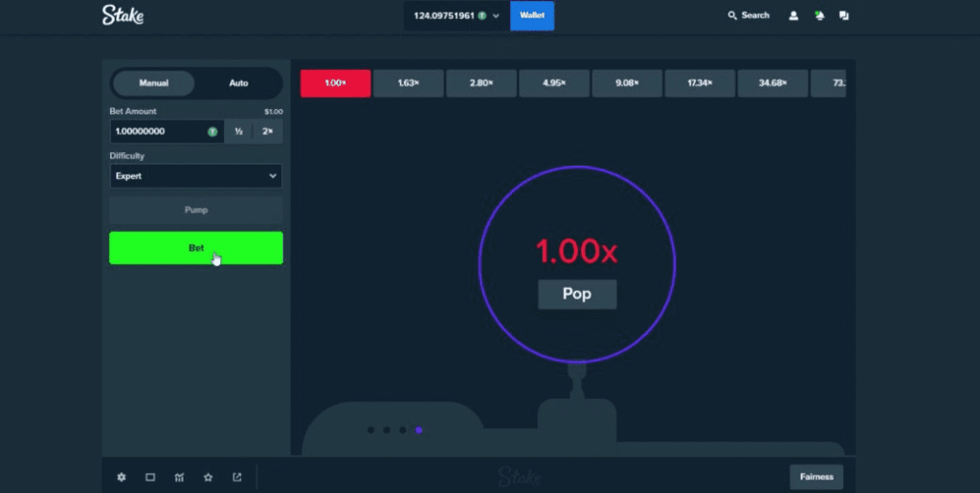
Task: Toggle theatre mode icon in footer
Action: click(150, 477)
